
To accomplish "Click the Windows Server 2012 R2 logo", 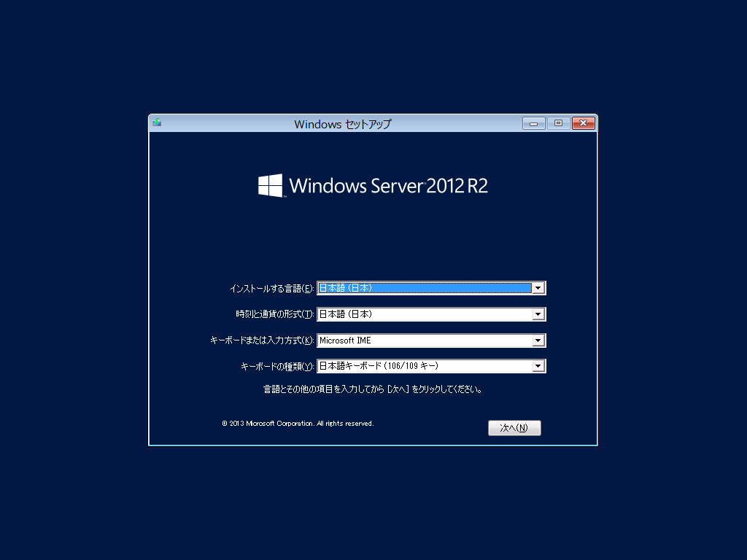I will point(373,185).
